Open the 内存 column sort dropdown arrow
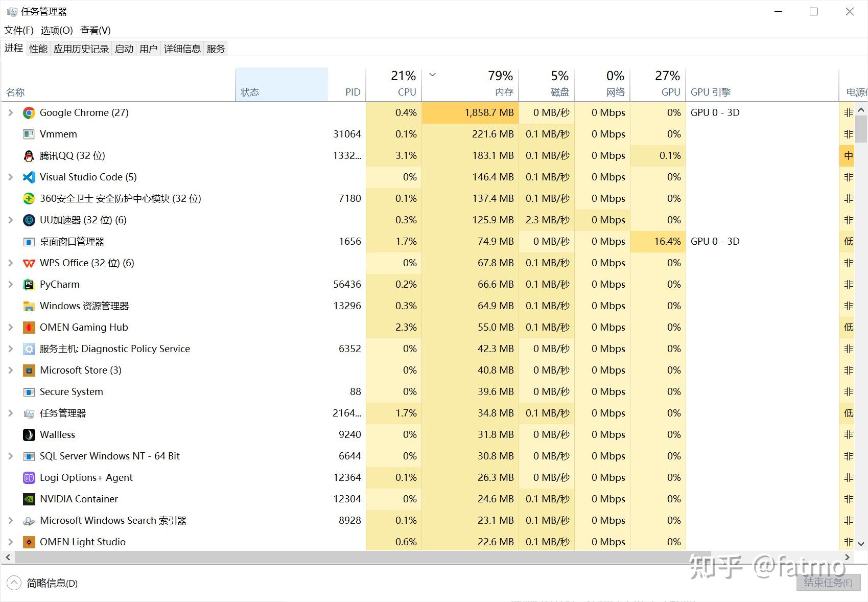 [432, 75]
